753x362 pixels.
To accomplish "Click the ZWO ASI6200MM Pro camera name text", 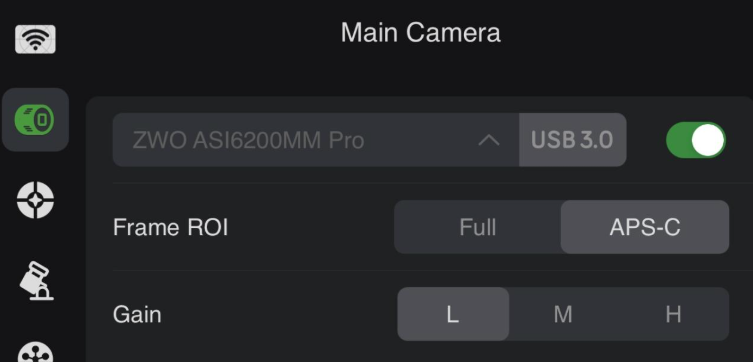I will [248, 140].
